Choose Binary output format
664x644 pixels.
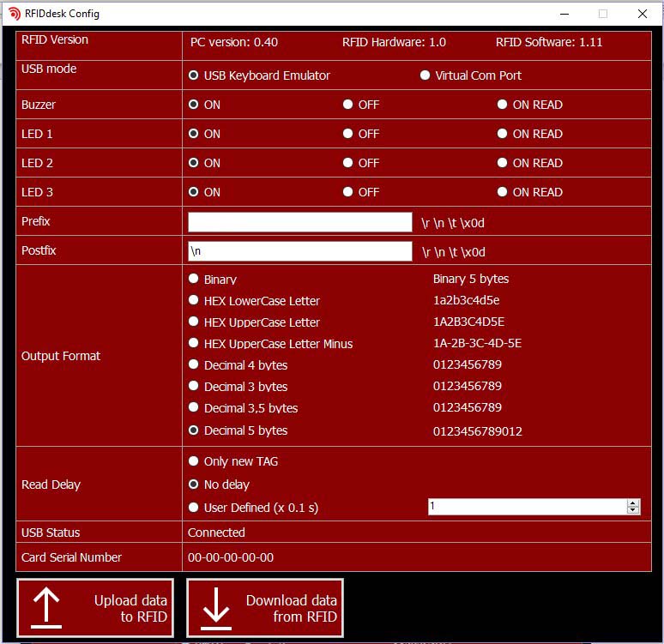coord(194,279)
